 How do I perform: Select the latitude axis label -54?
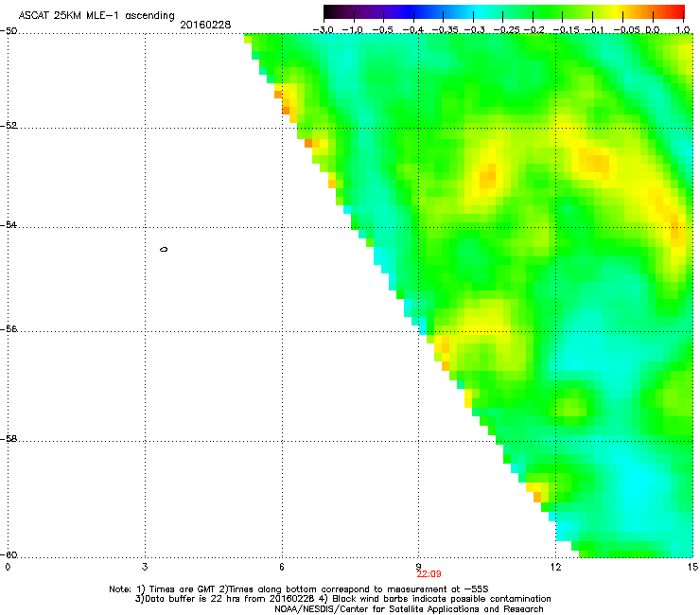(x=9, y=225)
